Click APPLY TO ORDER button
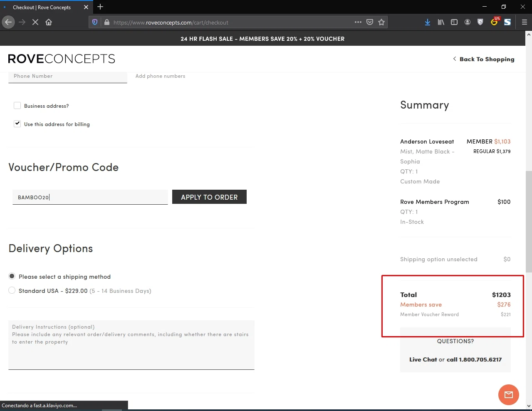The height and width of the screenshot is (411, 532). click(x=209, y=197)
